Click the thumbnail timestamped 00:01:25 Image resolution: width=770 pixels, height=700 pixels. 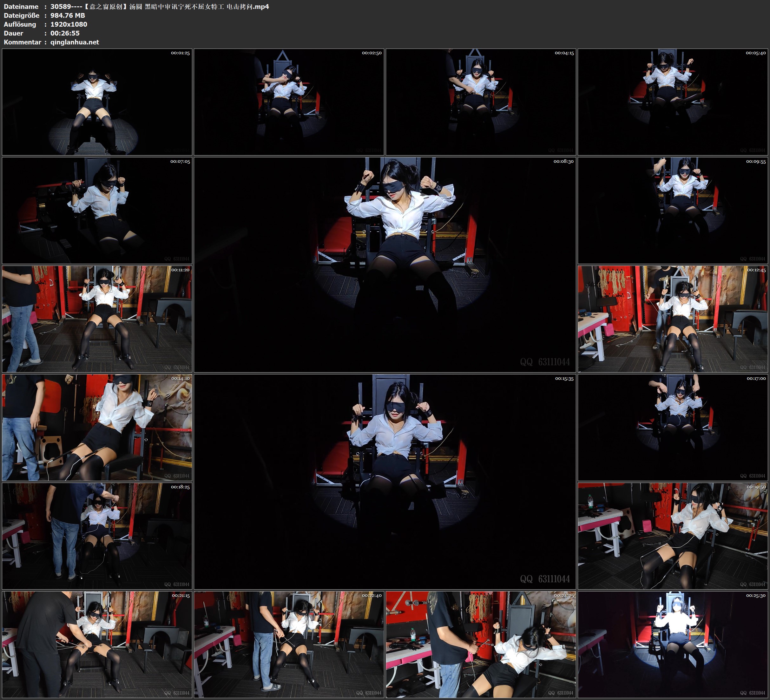point(97,102)
